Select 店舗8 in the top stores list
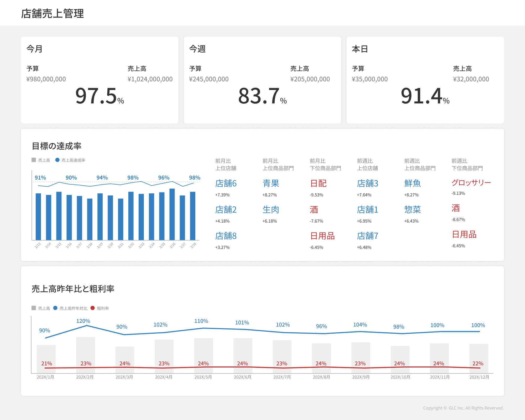Viewport: 525px width, 420px height. [x=226, y=236]
